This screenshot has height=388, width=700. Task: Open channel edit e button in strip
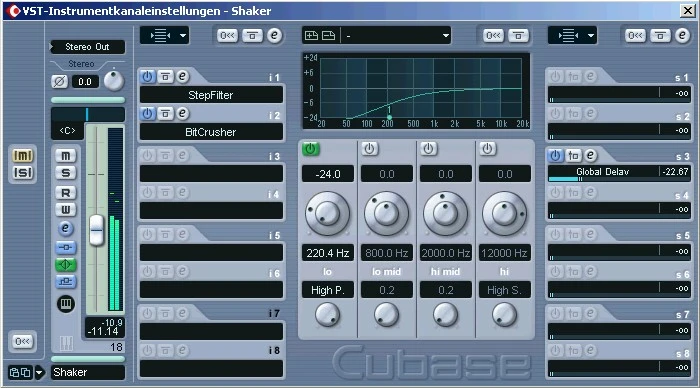[66, 228]
